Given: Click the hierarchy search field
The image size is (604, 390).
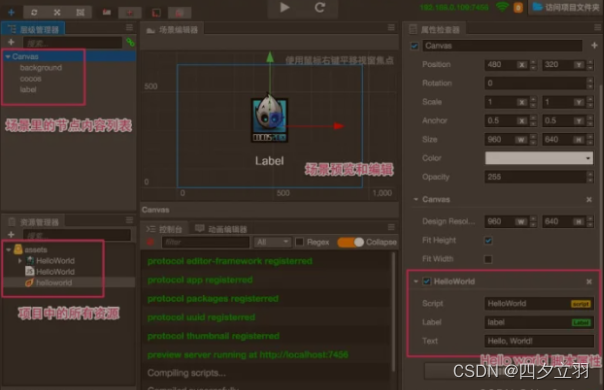Looking at the screenshot, I should pos(73,43).
